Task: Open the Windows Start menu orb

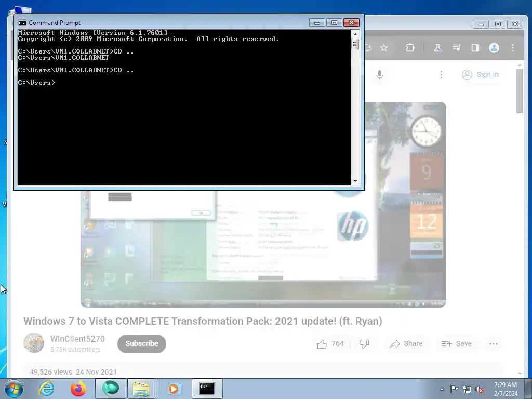Action: (x=14, y=389)
